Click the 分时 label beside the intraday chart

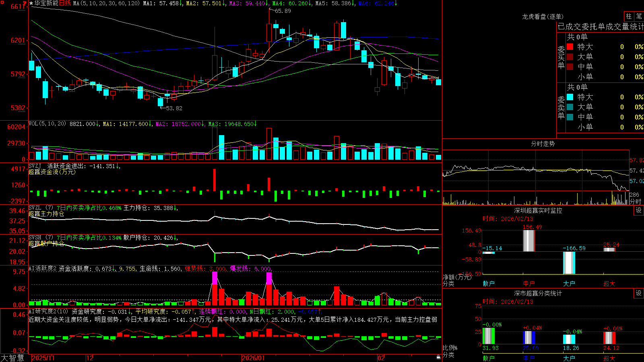(636, 201)
